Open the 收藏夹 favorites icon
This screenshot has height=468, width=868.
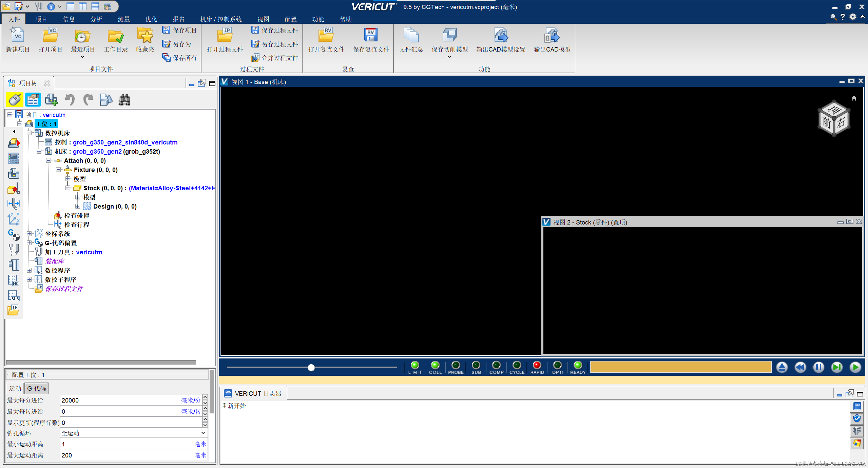click(x=145, y=36)
